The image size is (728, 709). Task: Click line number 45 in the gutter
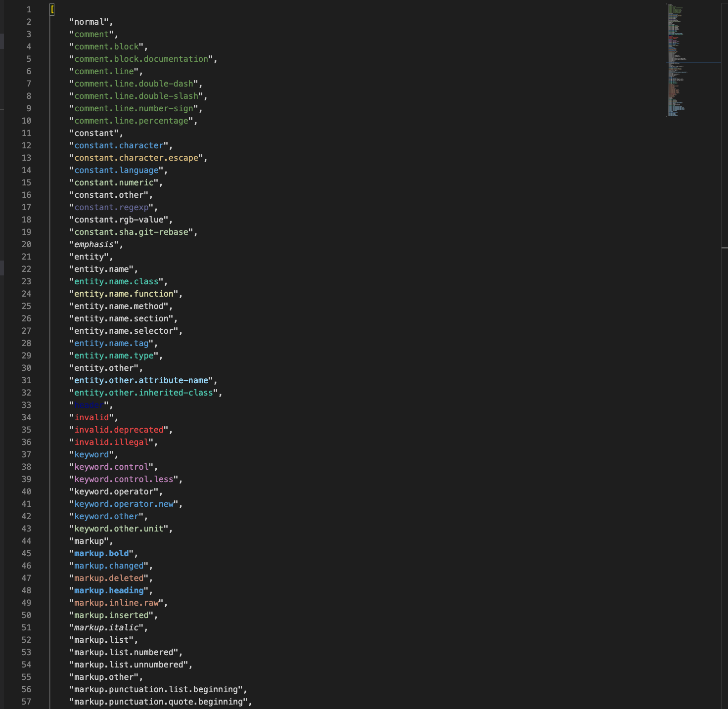26,553
